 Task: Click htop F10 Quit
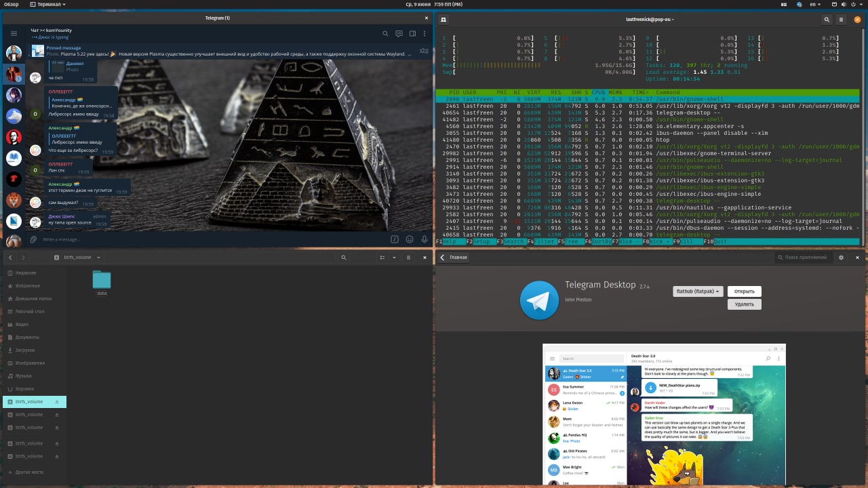(715, 241)
